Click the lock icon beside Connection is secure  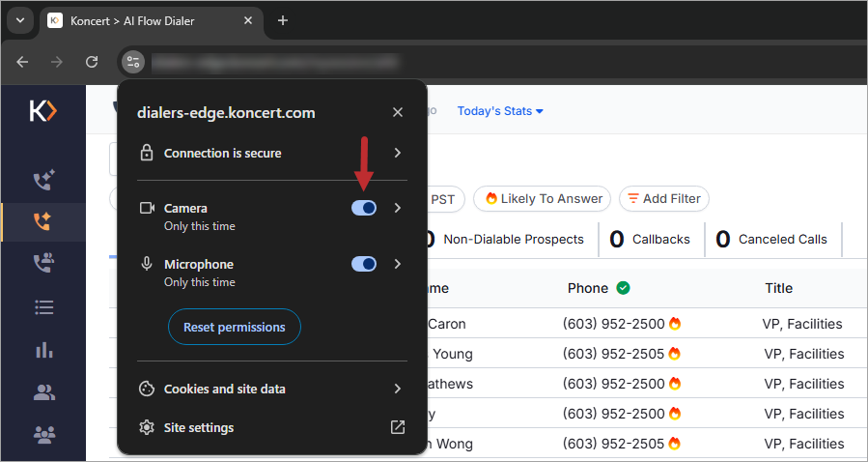tap(146, 153)
